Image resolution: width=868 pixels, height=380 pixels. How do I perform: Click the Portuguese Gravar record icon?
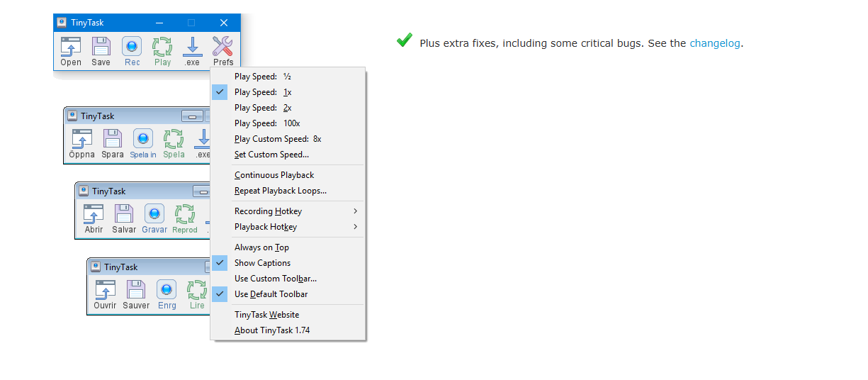click(154, 213)
